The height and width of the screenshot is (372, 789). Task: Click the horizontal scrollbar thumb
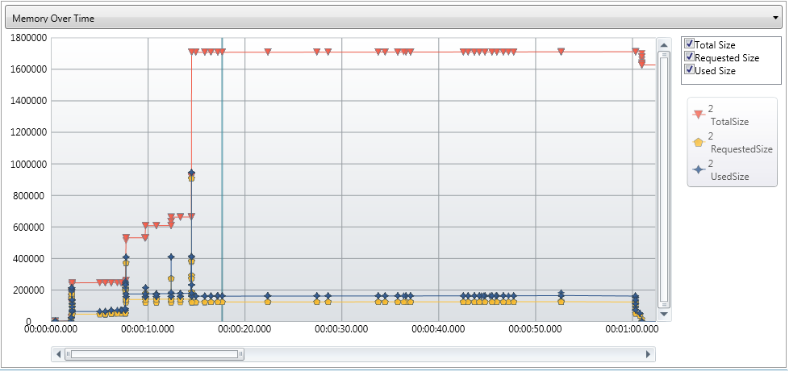click(154, 354)
